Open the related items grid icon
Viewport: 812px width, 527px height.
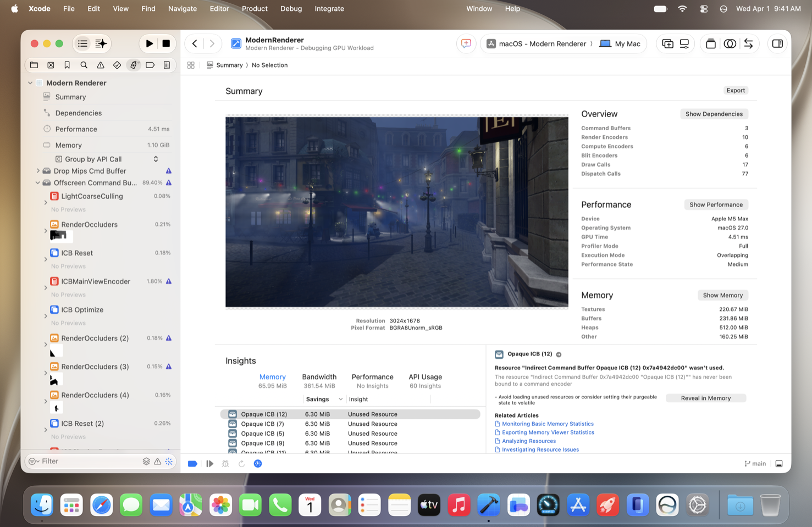coord(191,65)
